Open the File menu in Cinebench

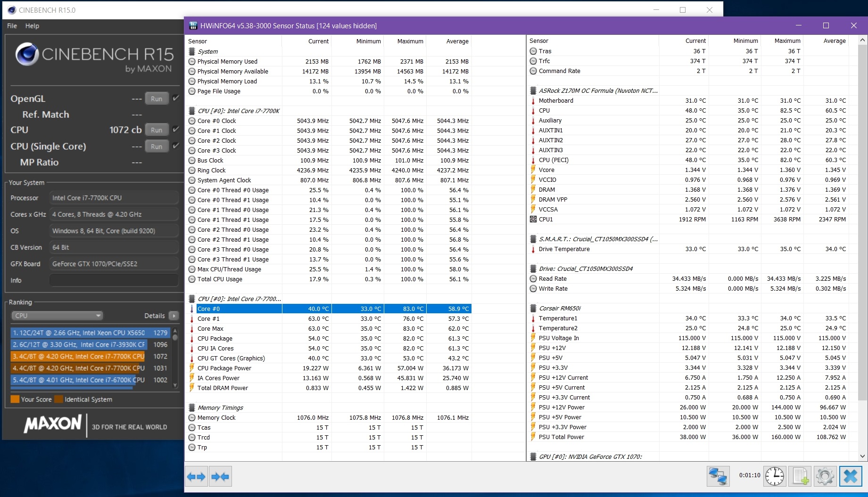click(x=12, y=25)
